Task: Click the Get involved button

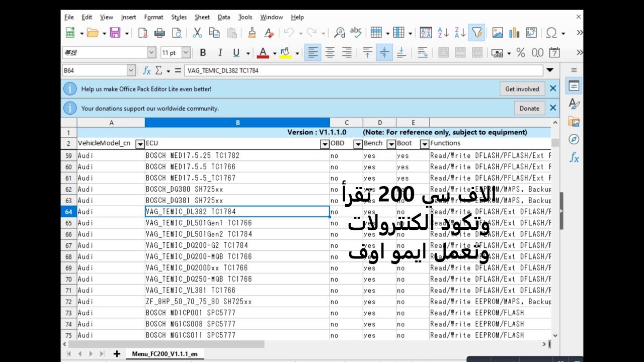Action: pyautogui.click(x=522, y=89)
